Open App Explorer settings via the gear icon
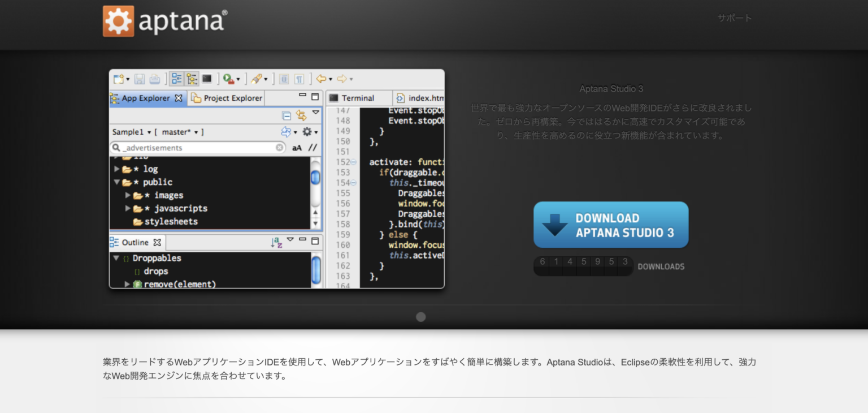868x413 pixels. [x=307, y=132]
